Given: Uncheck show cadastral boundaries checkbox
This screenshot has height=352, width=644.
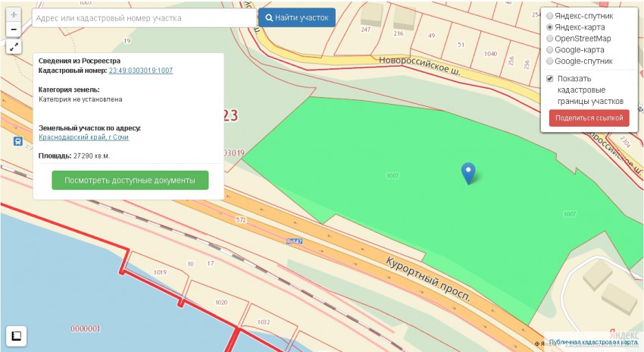Looking at the screenshot, I should click(x=550, y=79).
